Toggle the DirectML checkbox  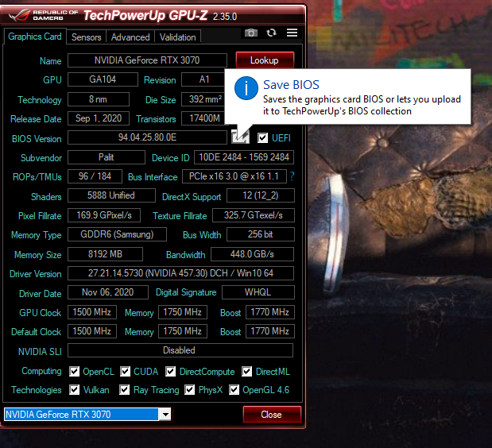246,372
